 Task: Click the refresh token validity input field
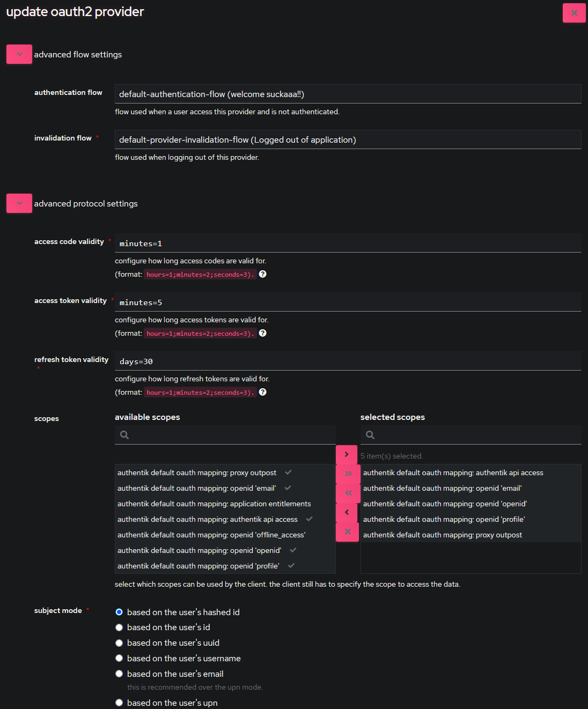tap(348, 361)
